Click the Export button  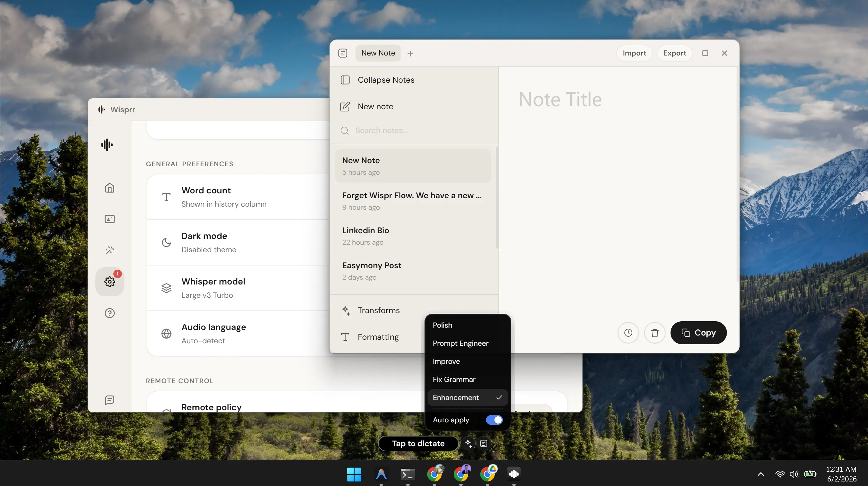674,53
